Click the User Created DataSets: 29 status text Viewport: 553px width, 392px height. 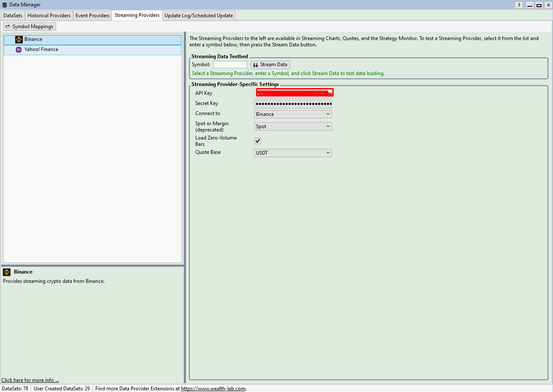point(62,389)
